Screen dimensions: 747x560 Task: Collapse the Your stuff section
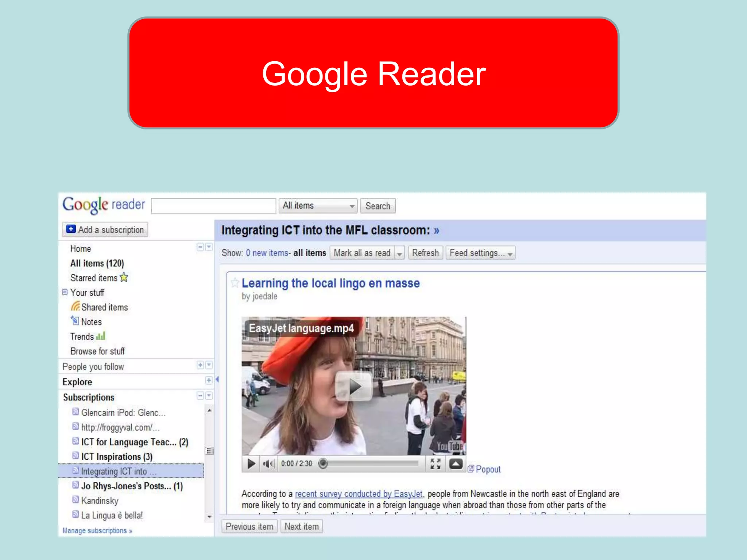pos(65,292)
